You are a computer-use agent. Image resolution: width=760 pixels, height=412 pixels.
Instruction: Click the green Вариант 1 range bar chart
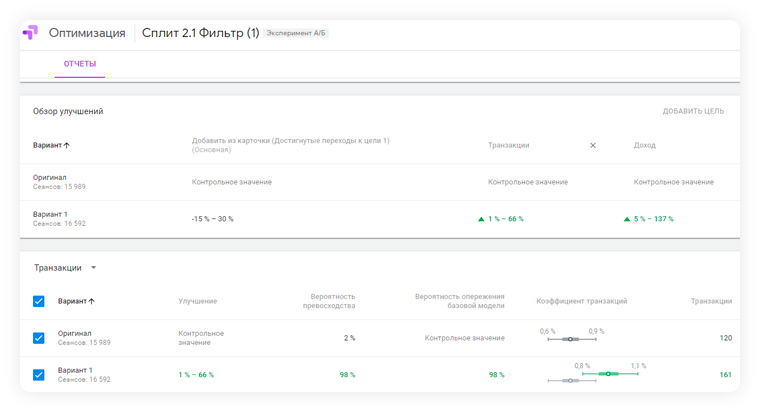[x=609, y=374]
